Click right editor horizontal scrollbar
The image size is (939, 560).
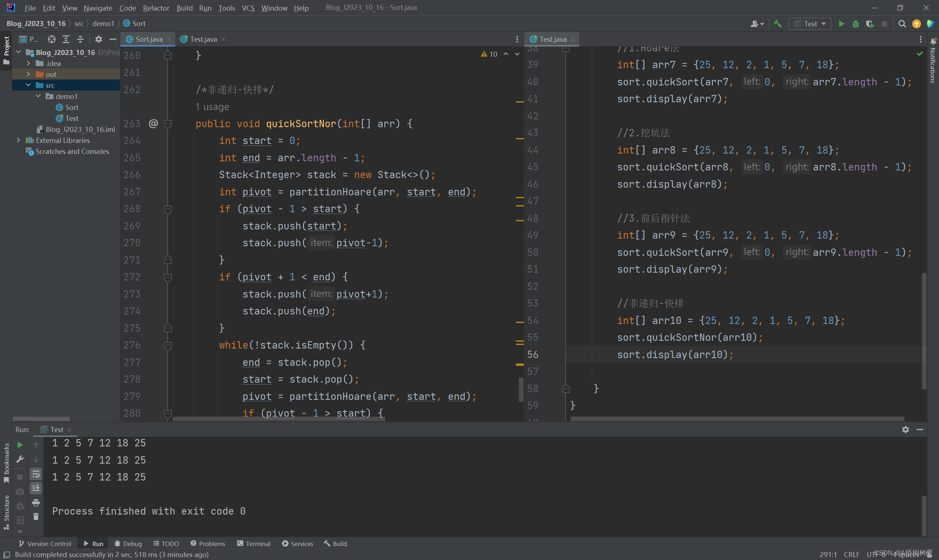737,419
